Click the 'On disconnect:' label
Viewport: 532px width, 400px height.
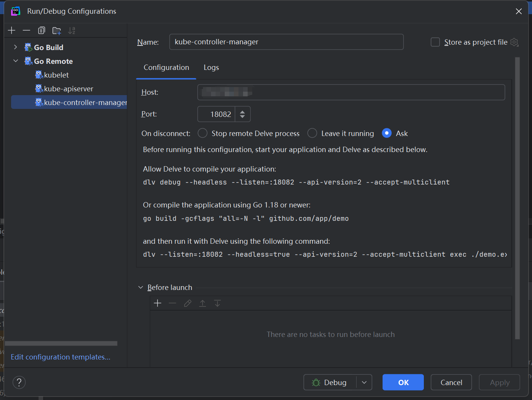pos(166,133)
